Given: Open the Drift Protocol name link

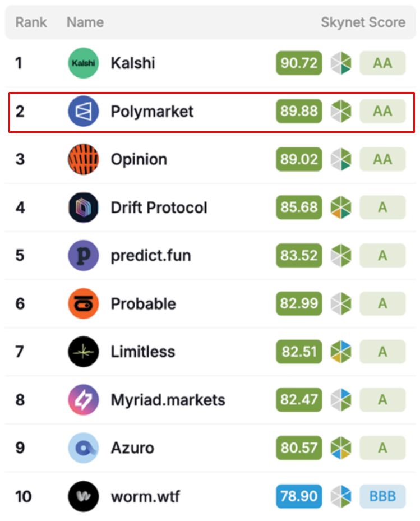Looking at the screenshot, I should pyautogui.click(x=159, y=208).
